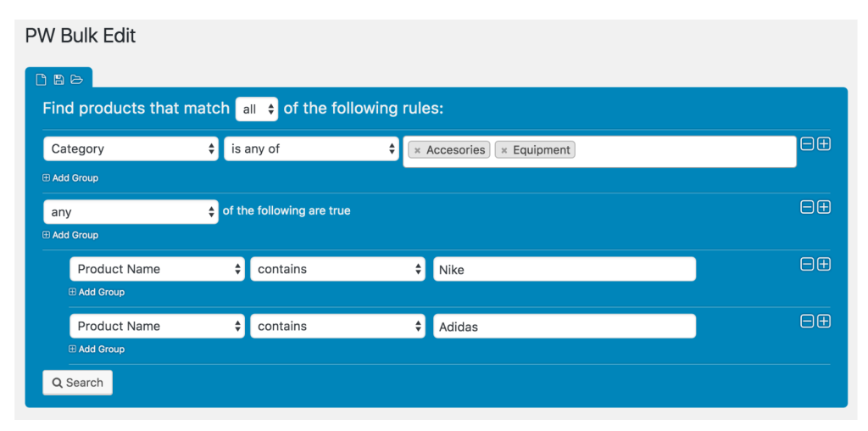Remove the Equipment category tag
Image resolution: width=868 pixels, height=431 pixels.
pos(504,150)
